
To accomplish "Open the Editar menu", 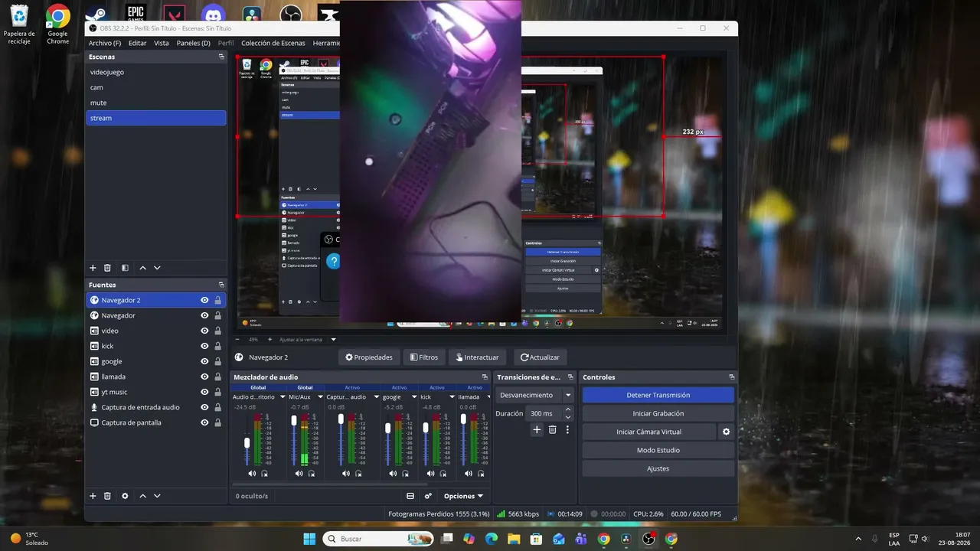I will point(138,43).
